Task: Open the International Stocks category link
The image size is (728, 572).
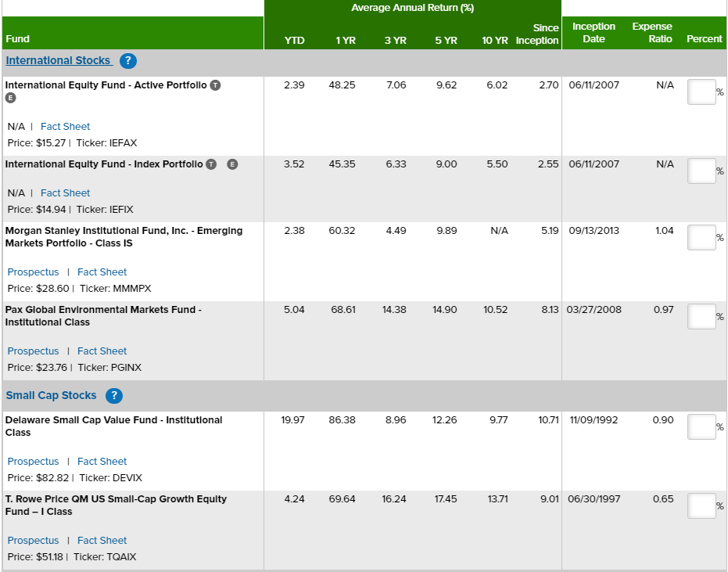Action: click(59, 60)
